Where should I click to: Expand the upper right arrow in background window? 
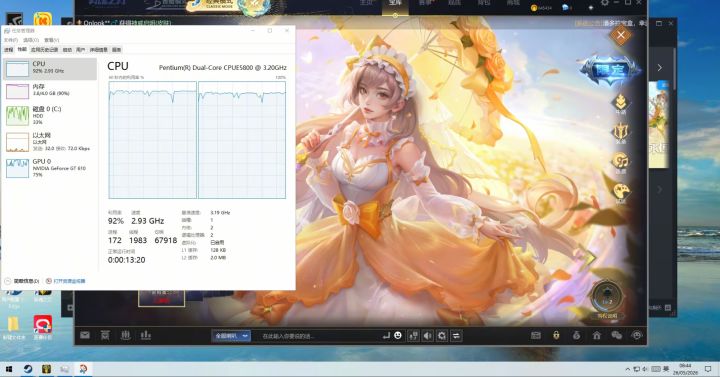point(660,68)
